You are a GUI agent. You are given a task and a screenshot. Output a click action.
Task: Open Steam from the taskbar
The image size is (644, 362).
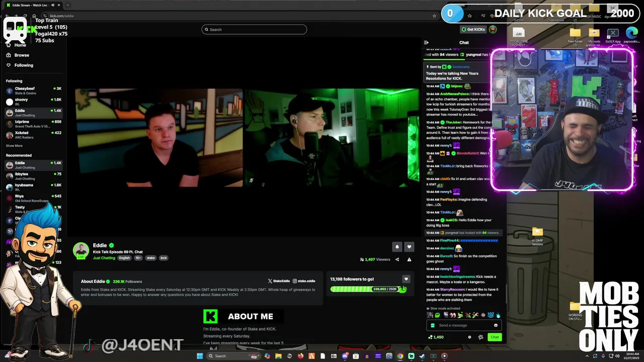(422, 356)
